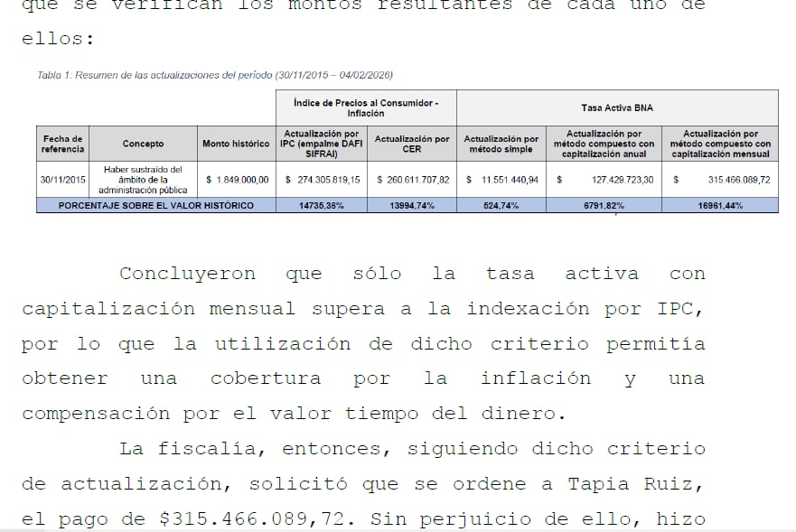Viewport: 796px width, 532px height.
Task: Click the table amount '$ 315.466.089,72'
Action: [722, 180]
